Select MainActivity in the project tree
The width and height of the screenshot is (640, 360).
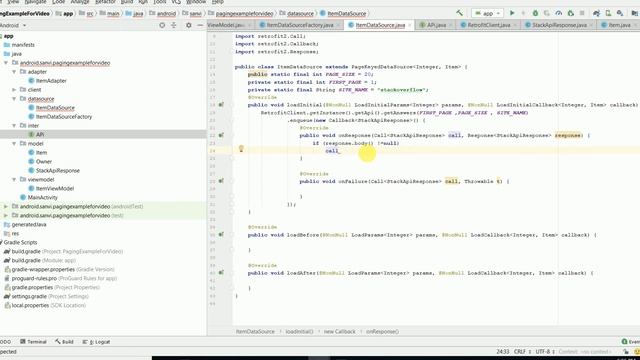(39, 198)
